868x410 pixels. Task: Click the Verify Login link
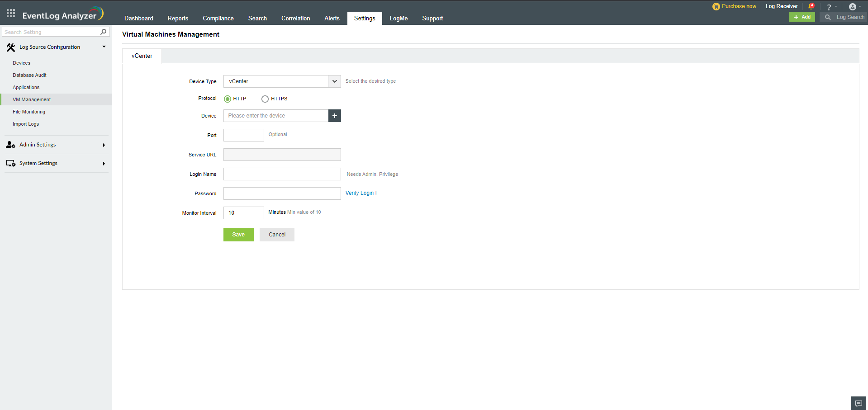click(x=360, y=193)
